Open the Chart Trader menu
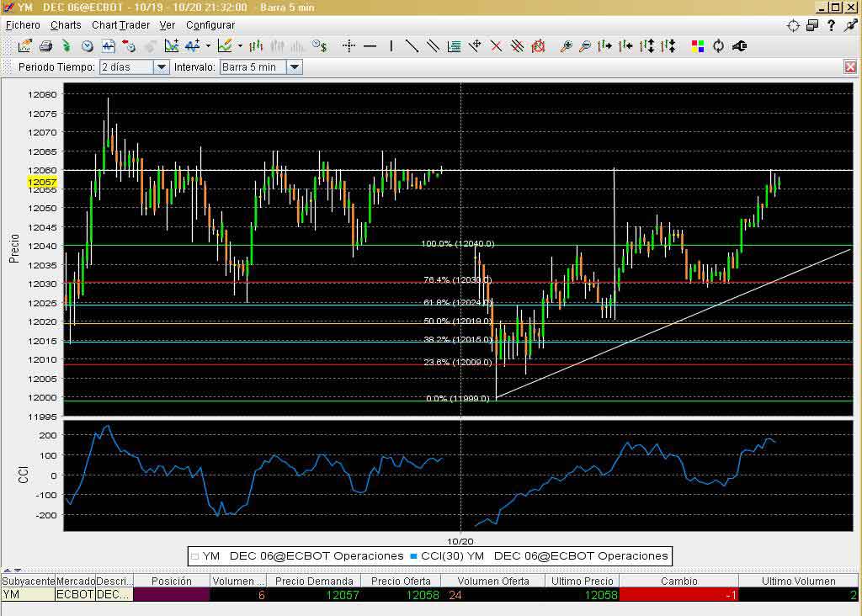Image resolution: width=862 pixels, height=616 pixels. click(x=120, y=25)
